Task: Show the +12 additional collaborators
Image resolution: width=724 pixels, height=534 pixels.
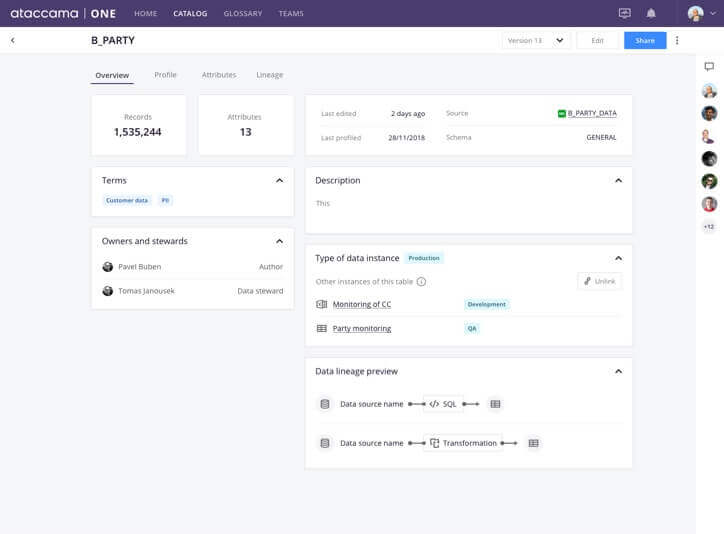Action: 709,227
